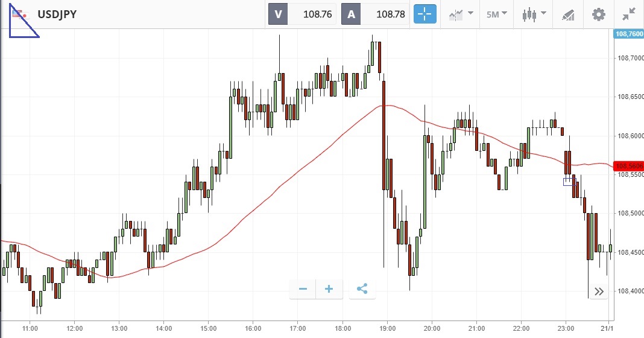The width and height of the screenshot is (644, 338).
Task: Collapse the chart with the shrink arrows
Action: [629, 14]
